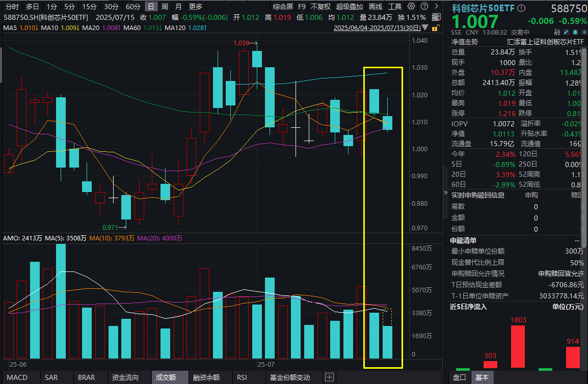Click the screenshot camera icon at the top right
This screenshot has height=384, width=588.
437,17
